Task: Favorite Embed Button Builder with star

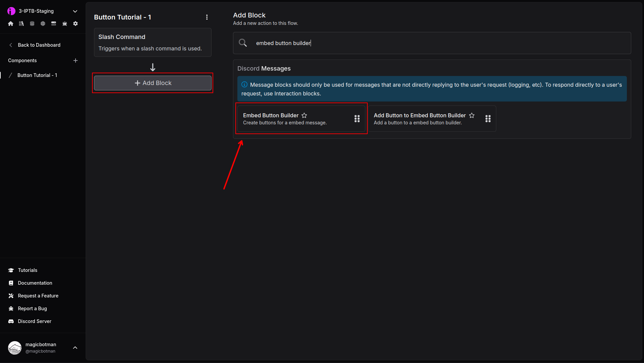Action: [x=304, y=115]
